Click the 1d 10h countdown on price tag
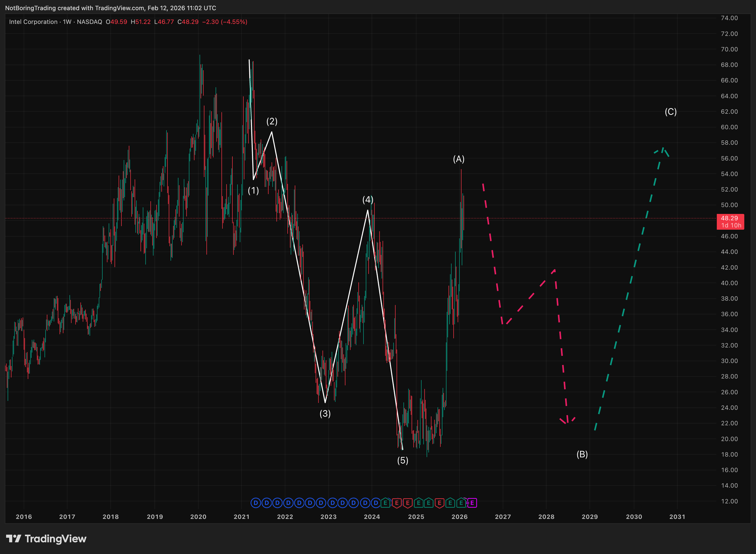This screenshot has height=554, width=756. (x=732, y=226)
